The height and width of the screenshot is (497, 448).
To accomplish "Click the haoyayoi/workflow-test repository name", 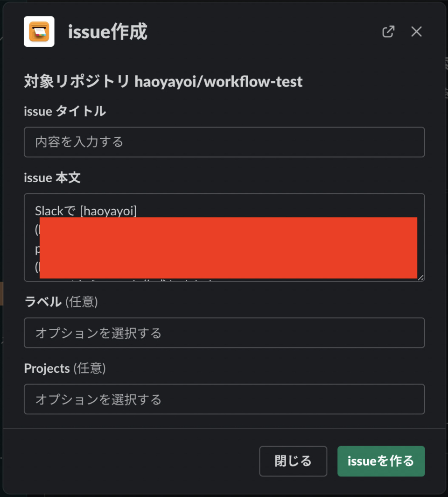I will coord(219,81).
